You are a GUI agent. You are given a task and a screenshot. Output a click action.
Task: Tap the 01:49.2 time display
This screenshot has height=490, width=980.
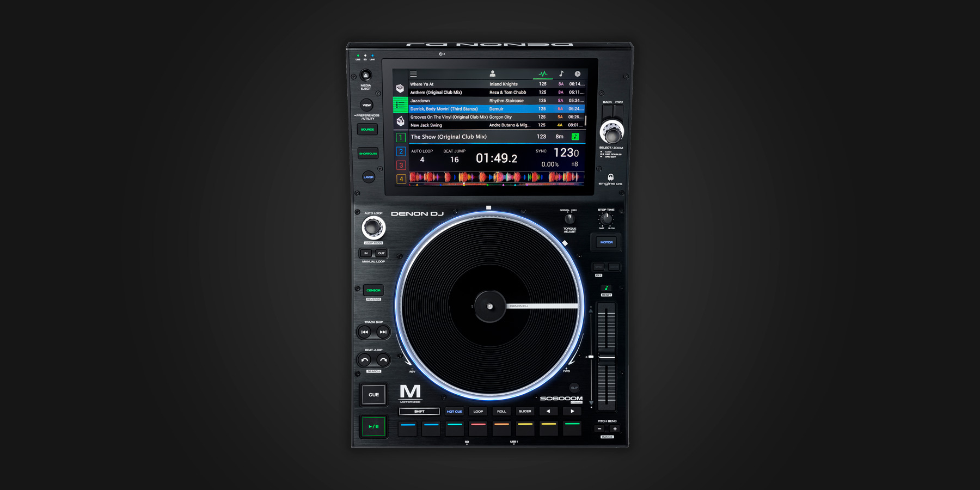point(497,158)
